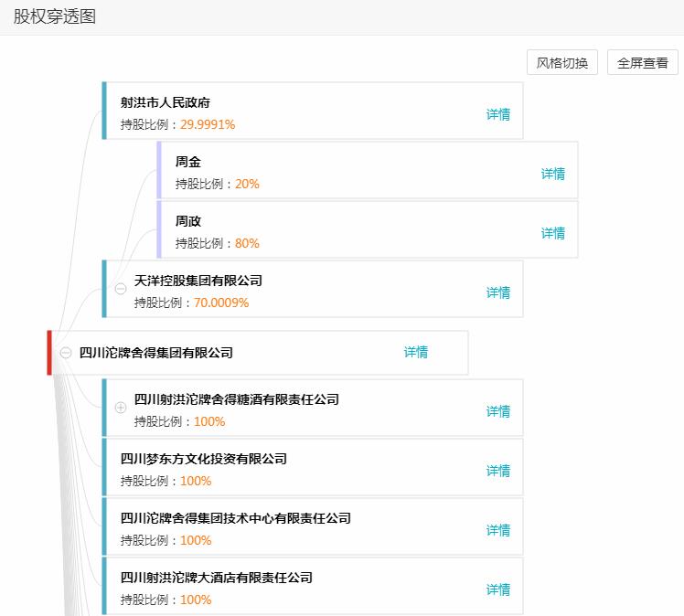
Task: Open 详情 for 四川沱牌舍得集团技术中心有限责任公司
Action: click(498, 530)
